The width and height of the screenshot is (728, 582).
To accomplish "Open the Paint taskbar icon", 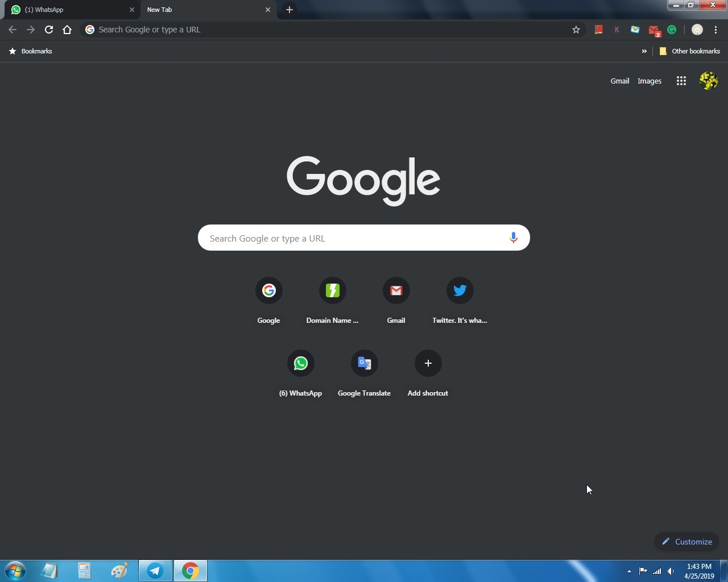I will (119, 571).
